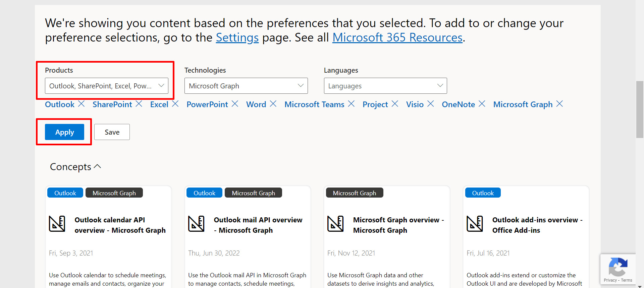This screenshot has width=644, height=288.
Task: Click the Apply button
Action: [x=64, y=132]
